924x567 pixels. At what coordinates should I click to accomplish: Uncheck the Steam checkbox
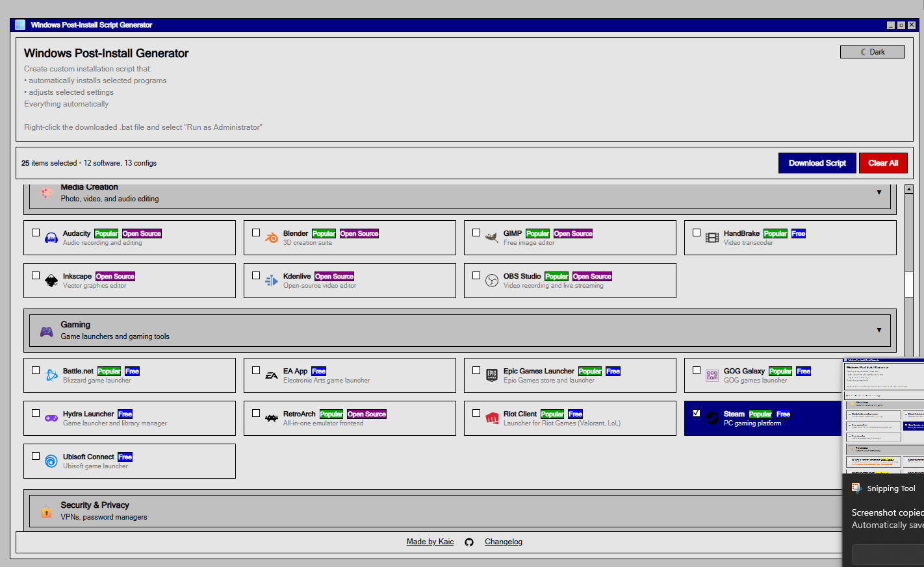coord(697,413)
